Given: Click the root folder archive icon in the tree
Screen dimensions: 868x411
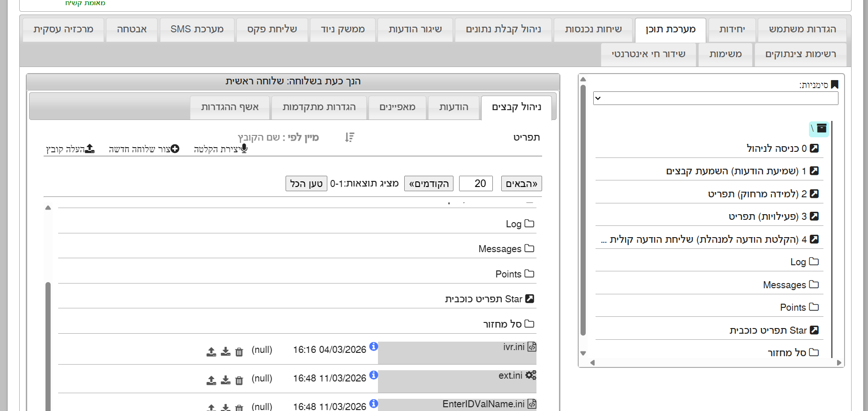Looking at the screenshot, I should [x=822, y=128].
